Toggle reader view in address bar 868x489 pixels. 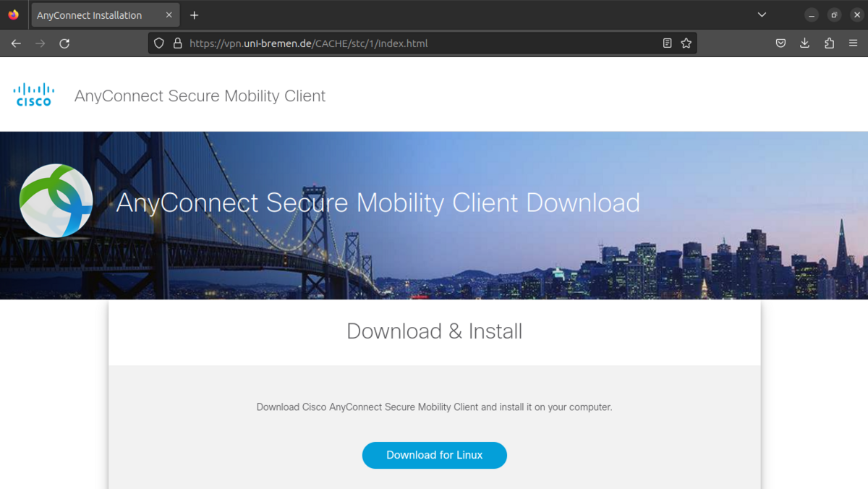pos(667,43)
